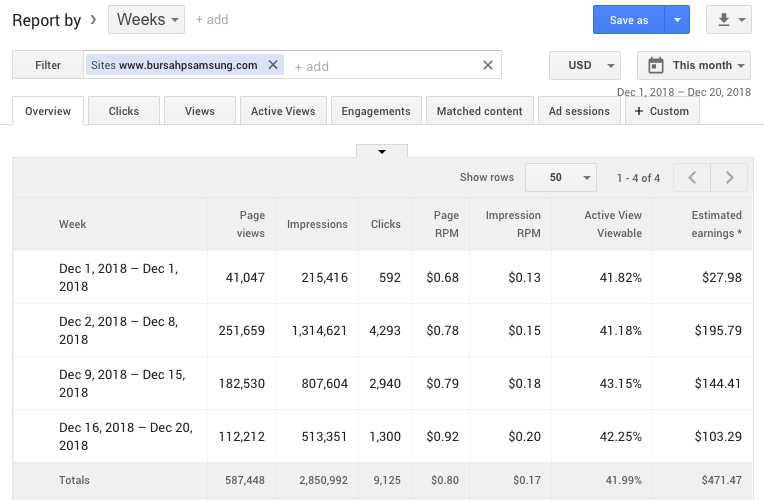The image size is (764, 500).
Task: Open the USD currency dropdown
Action: pyautogui.click(x=585, y=65)
